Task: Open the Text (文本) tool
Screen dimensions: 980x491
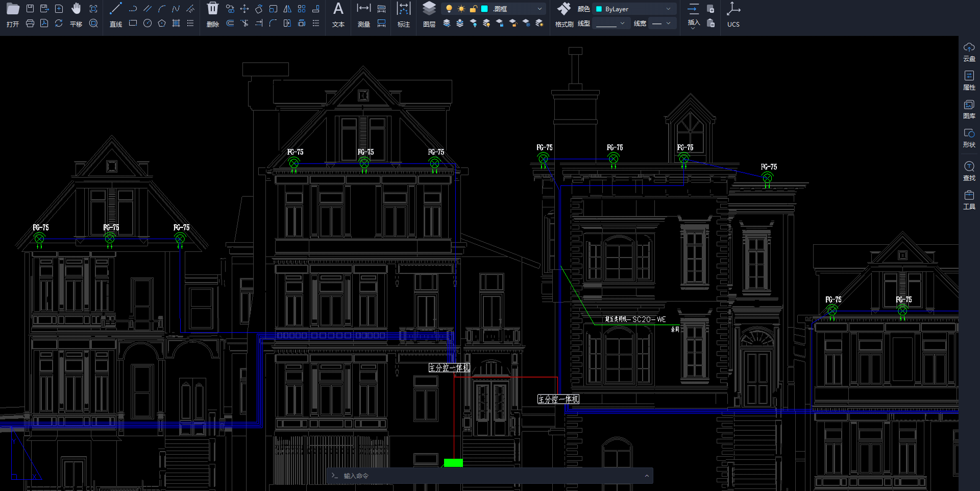Action: pos(338,9)
